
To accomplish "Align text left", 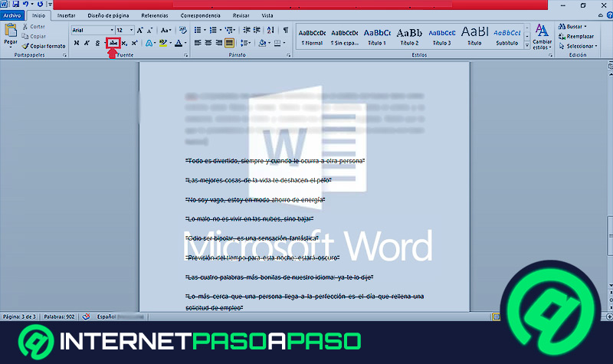I will [x=198, y=43].
